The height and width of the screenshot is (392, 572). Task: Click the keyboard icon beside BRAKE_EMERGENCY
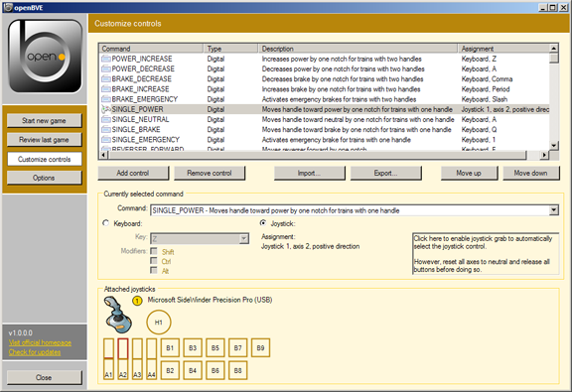[106, 99]
